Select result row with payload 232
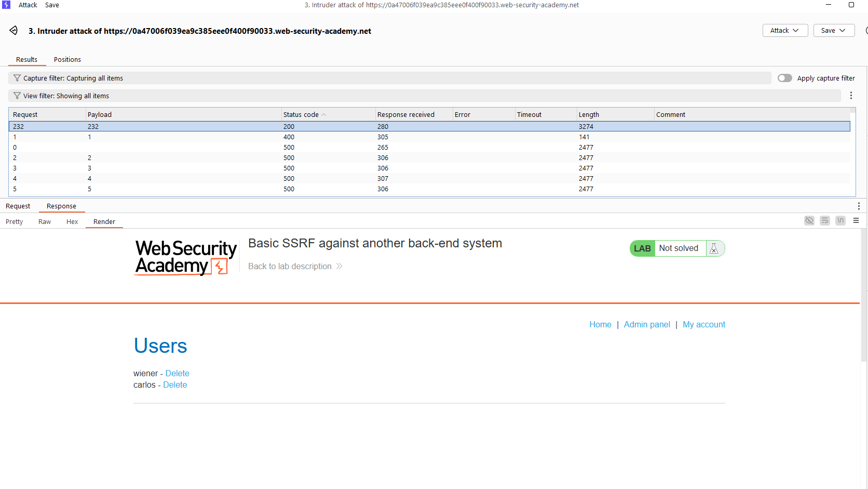868x489 pixels. tap(429, 126)
